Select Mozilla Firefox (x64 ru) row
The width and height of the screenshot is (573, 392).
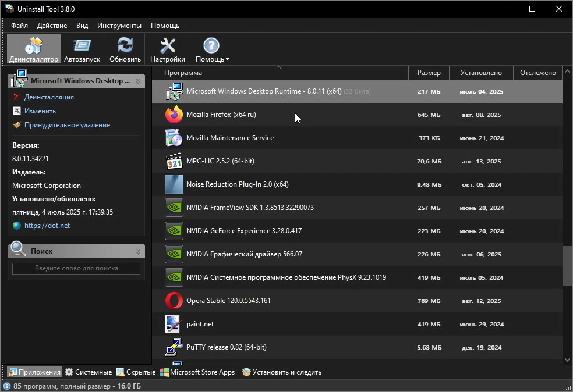(x=357, y=115)
